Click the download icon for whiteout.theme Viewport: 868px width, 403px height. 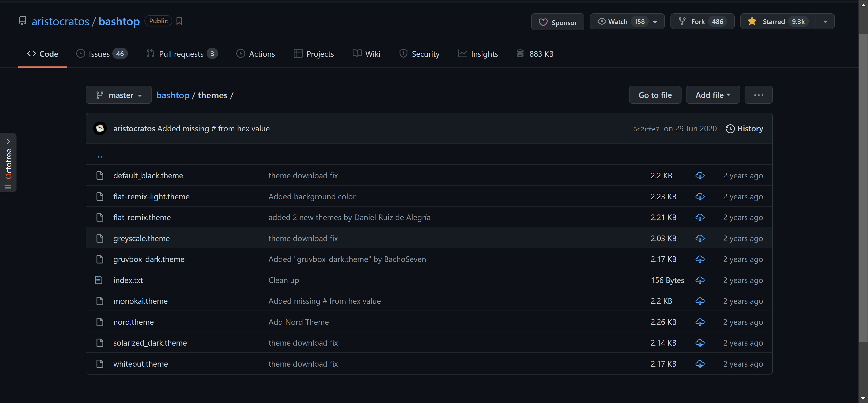[700, 364]
